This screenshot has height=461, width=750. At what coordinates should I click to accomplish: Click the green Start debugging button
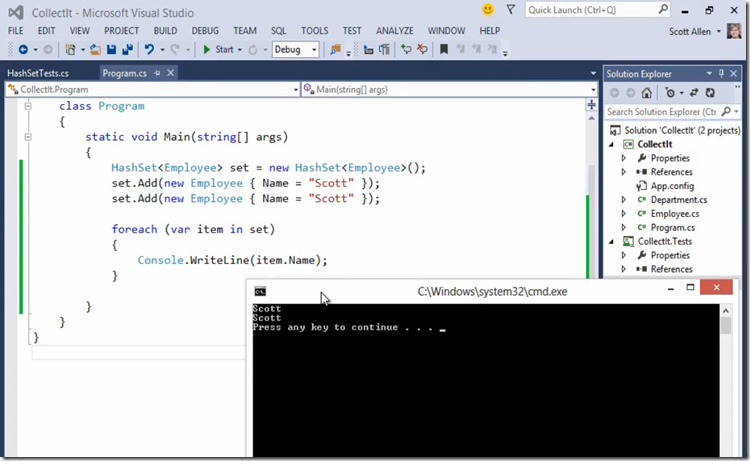220,49
